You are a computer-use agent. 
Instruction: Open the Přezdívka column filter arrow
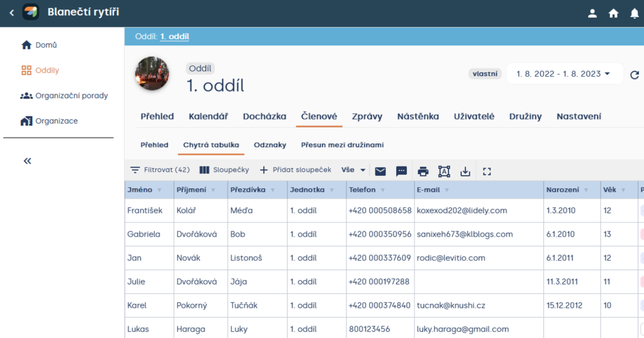tap(273, 190)
